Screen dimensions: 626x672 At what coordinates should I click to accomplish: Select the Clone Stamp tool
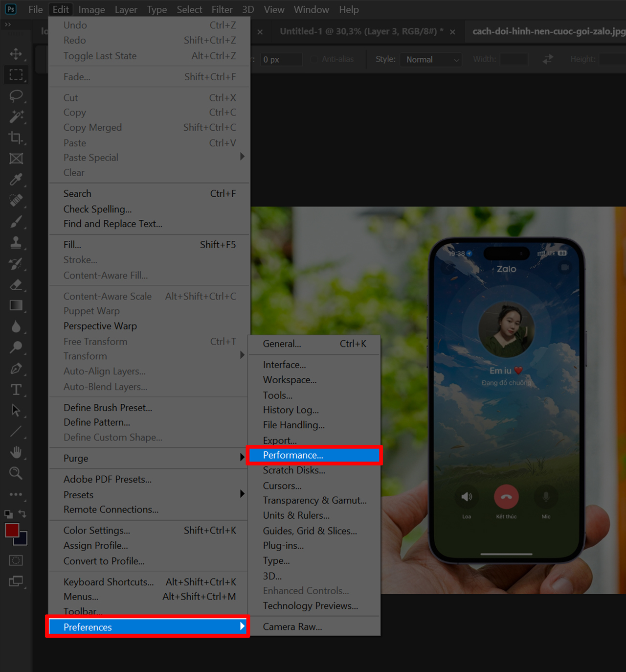[x=16, y=243]
